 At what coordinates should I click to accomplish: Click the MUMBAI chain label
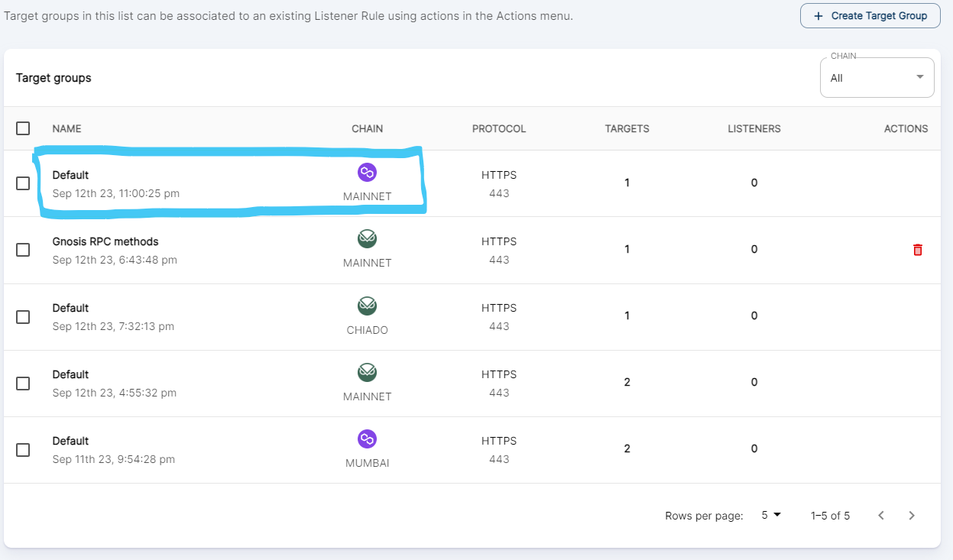(368, 463)
